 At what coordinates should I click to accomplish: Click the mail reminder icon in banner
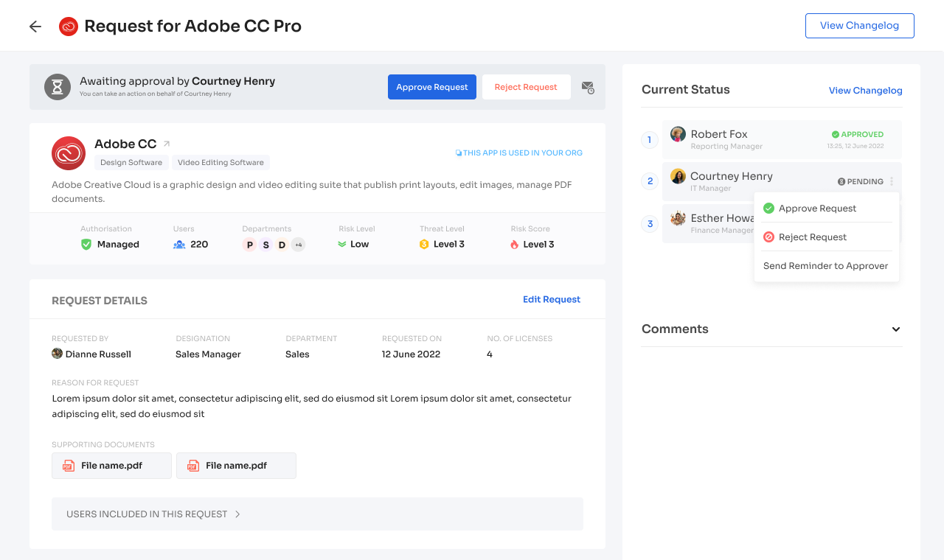coord(588,87)
